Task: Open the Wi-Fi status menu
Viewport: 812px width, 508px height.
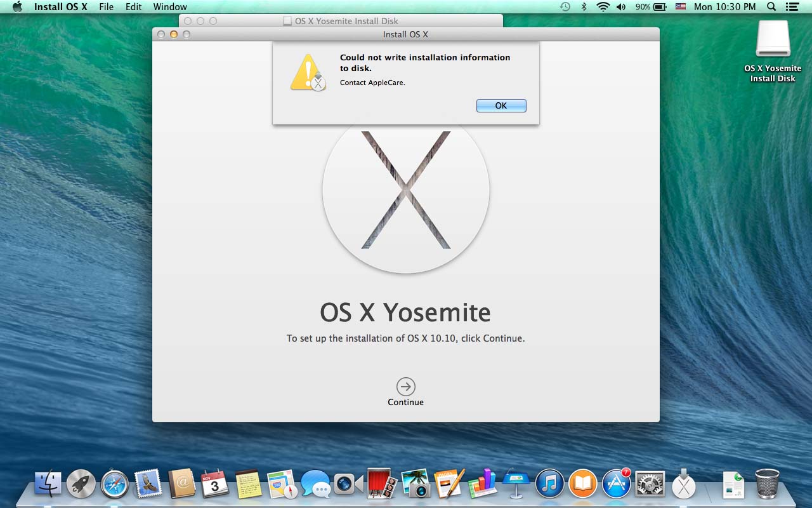Action: pos(603,7)
